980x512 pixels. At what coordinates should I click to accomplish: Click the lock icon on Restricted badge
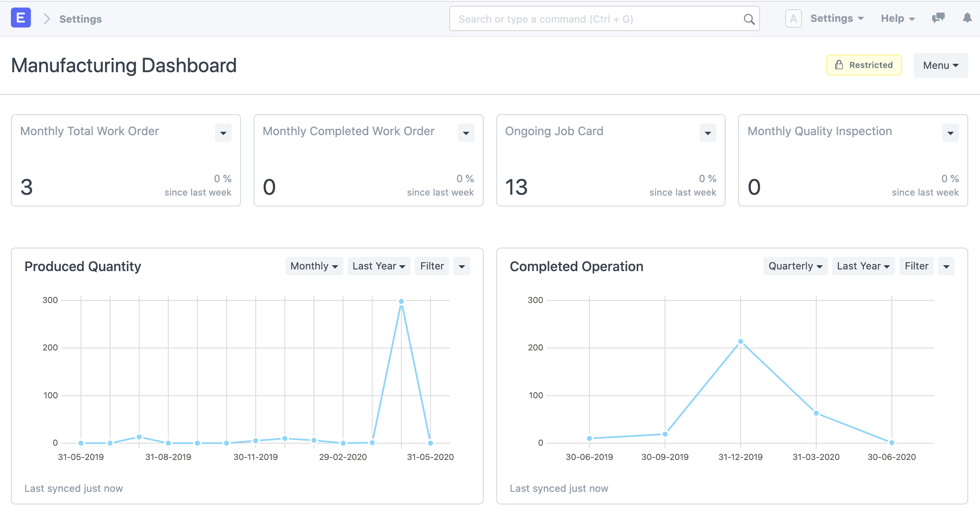(839, 65)
